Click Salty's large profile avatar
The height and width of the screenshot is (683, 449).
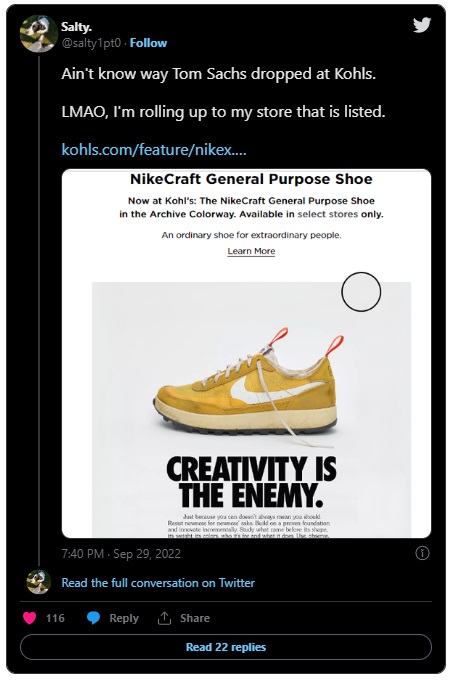click(39, 34)
